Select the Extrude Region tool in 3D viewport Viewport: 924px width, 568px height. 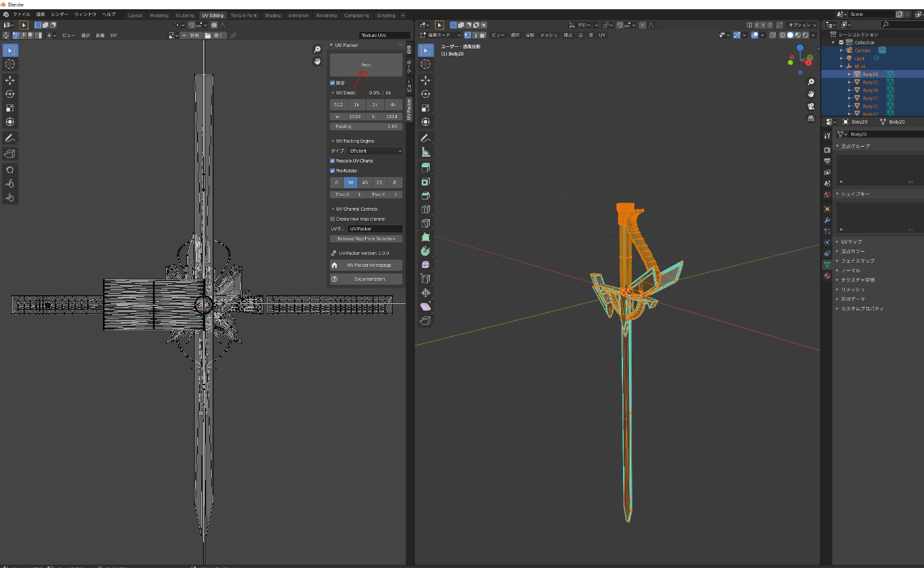[x=426, y=167]
